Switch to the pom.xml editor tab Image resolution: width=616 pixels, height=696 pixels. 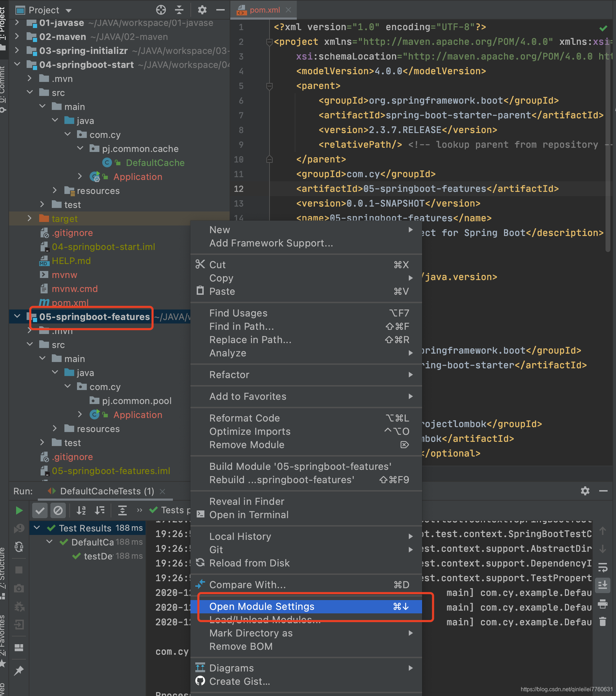(x=265, y=10)
